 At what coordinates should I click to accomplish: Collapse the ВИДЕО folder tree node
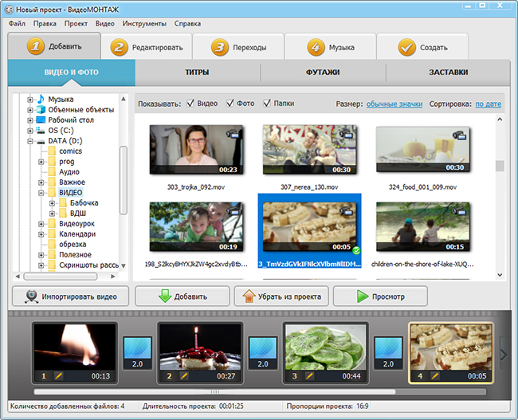41,193
